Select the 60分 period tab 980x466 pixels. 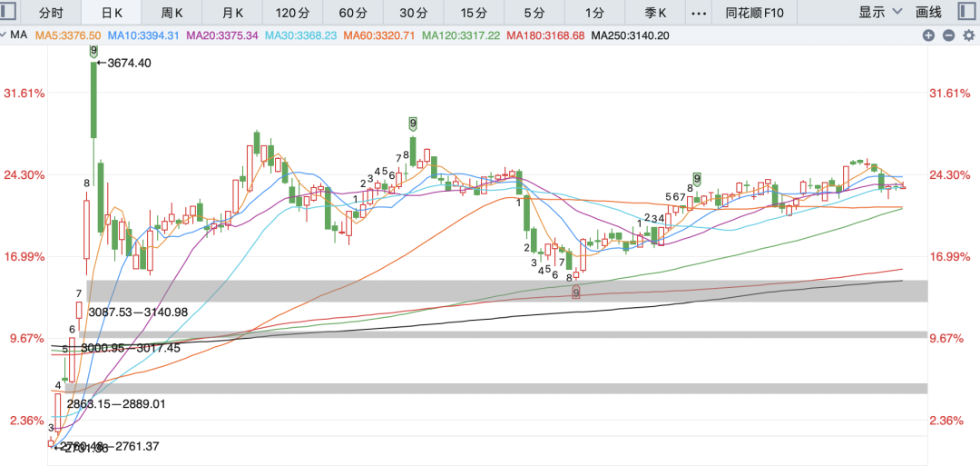coord(353,12)
